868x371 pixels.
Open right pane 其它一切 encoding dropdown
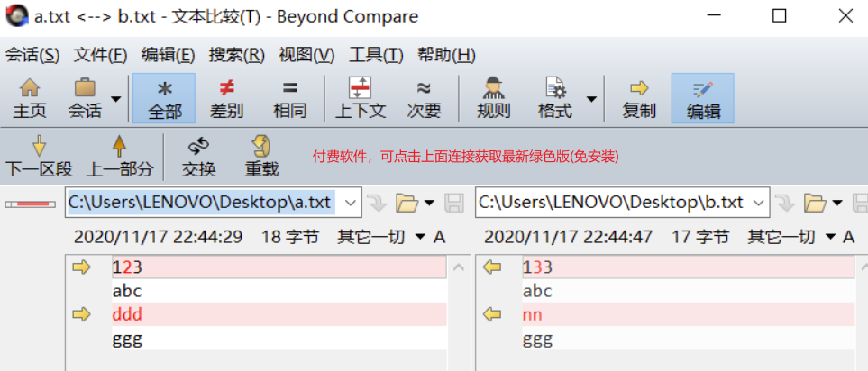(x=791, y=237)
